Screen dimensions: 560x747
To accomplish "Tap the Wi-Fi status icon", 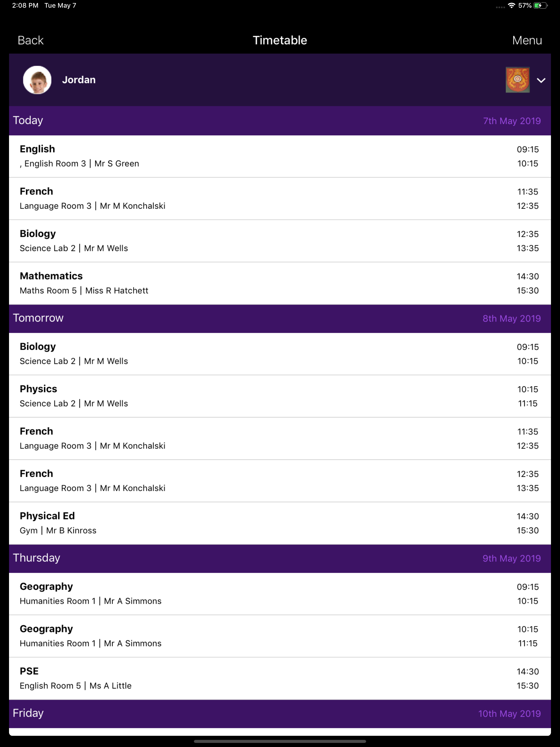I will pos(512,5).
